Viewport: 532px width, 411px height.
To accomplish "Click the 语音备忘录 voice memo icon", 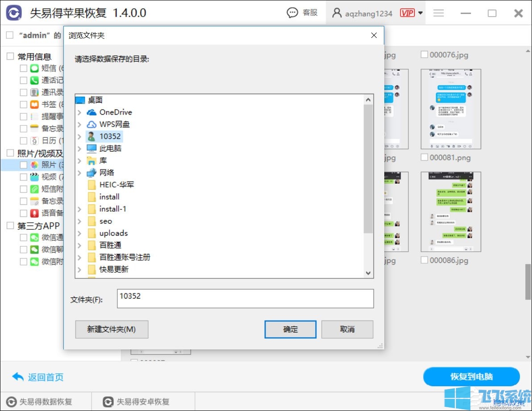I will [x=34, y=213].
